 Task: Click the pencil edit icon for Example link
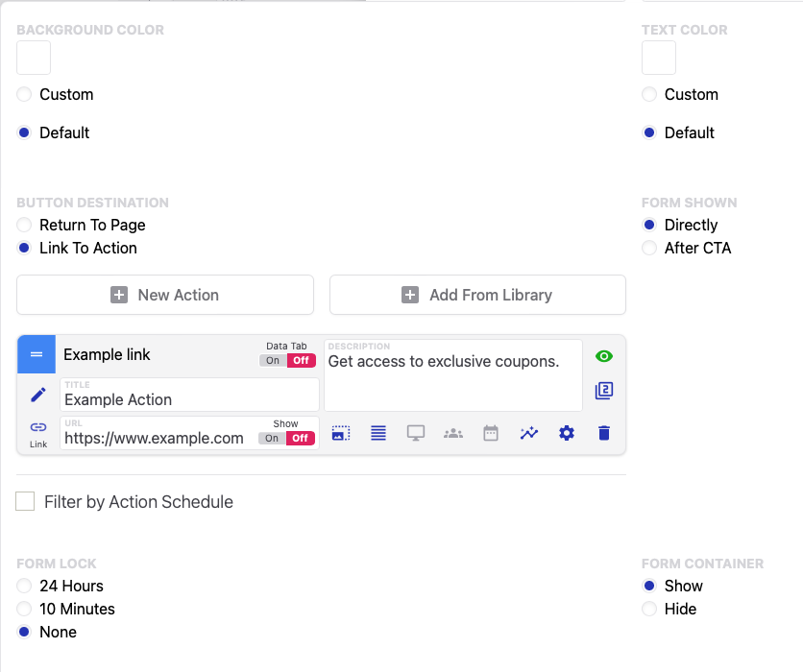tap(38, 395)
